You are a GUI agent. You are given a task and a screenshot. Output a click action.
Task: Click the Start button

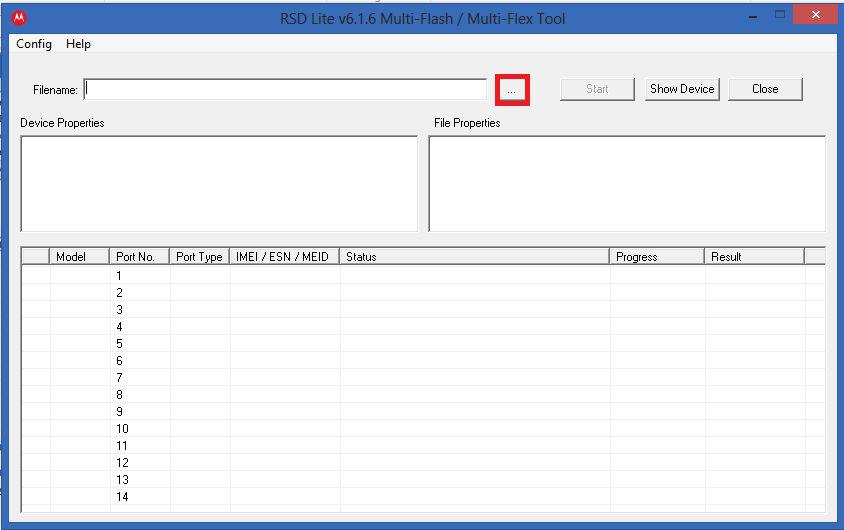pos(597,89)
